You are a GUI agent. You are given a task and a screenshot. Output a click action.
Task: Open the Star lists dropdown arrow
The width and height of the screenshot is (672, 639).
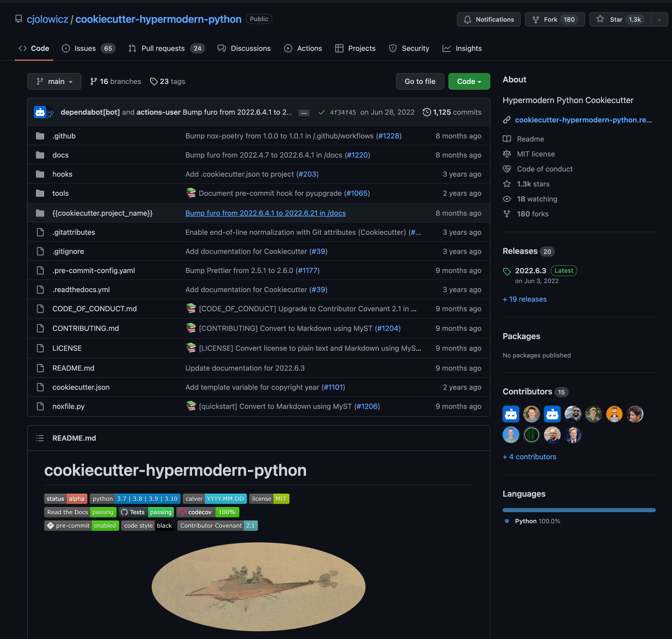(659, 19)
